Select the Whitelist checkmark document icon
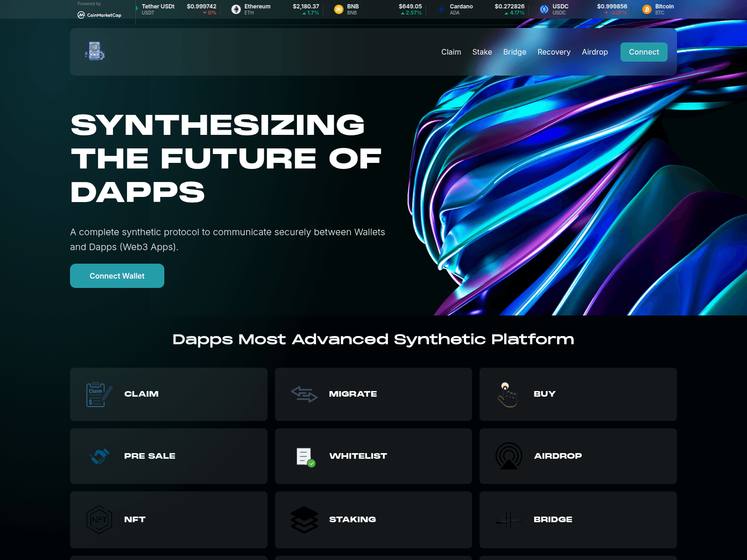 (x=304, y=456)
